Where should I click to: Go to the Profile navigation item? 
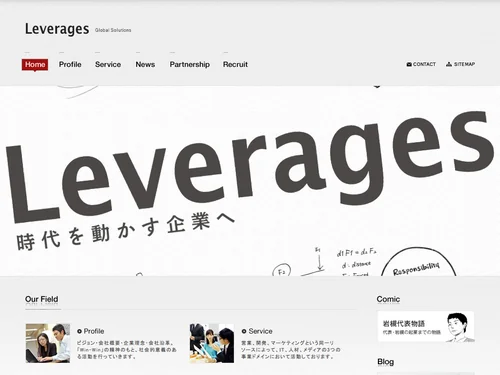click(x=70, y=64)
